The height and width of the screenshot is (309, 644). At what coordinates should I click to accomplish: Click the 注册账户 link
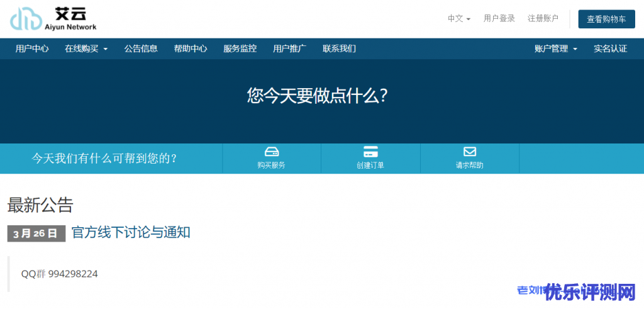[x=543, y=19]
